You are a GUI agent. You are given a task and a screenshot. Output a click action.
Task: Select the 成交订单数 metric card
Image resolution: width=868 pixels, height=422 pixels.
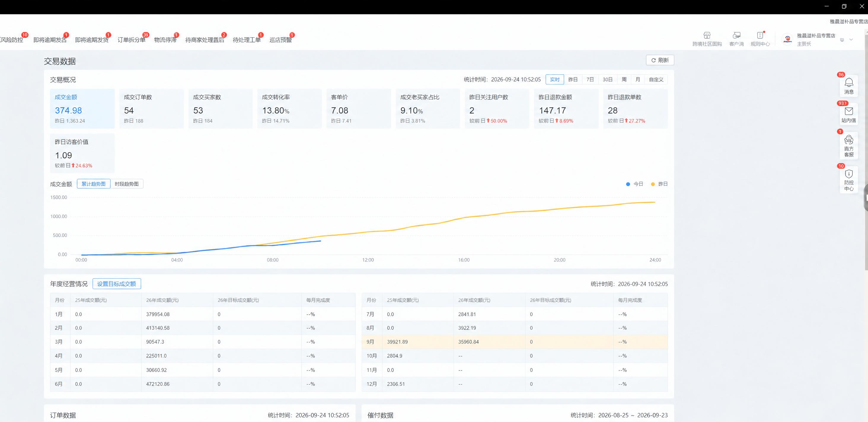point(151,108)
